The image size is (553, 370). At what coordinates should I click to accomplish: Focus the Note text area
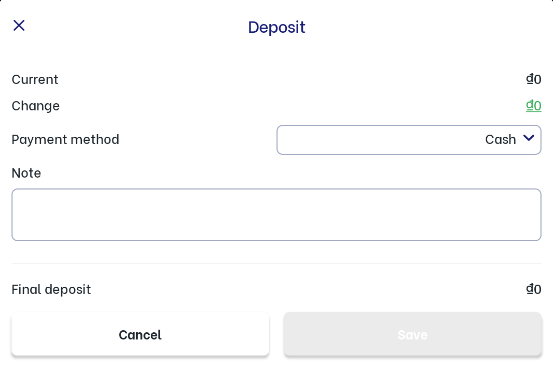tap(276, 214)
